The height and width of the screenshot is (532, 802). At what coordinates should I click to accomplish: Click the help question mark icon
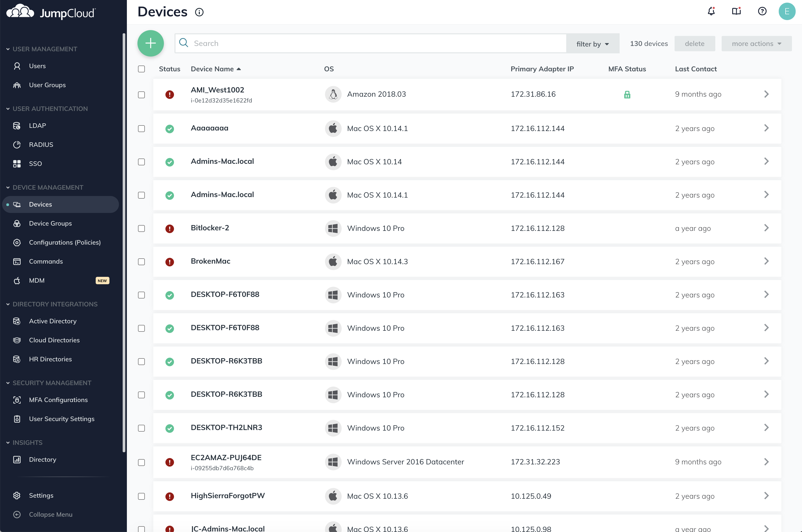click(x=762, y=12)
